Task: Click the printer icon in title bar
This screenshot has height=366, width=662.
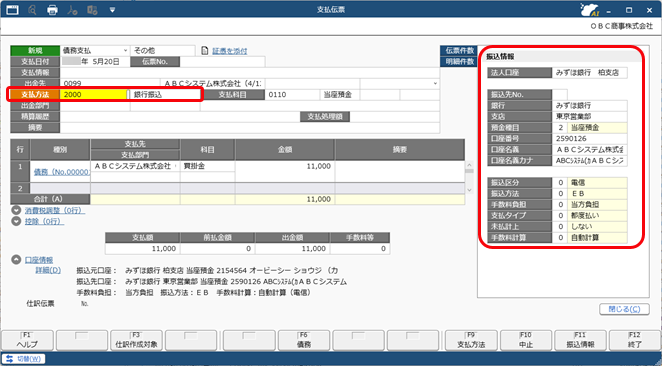Action: click(x=52, y=9)
